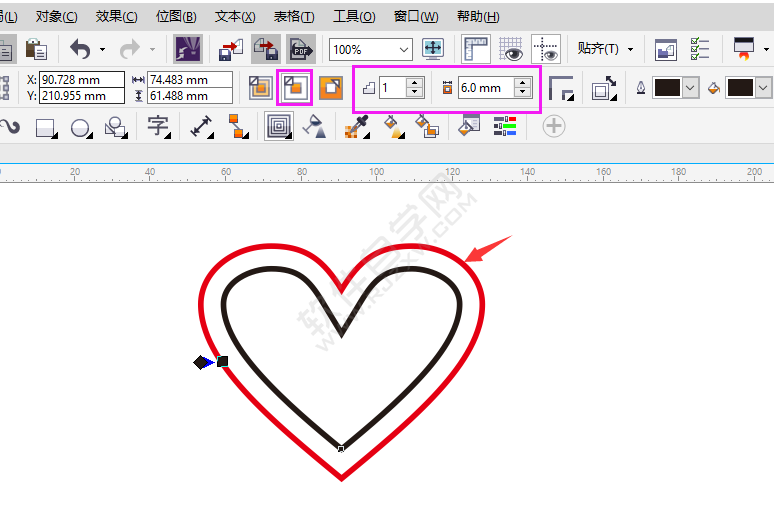Screen dimensions: 774x525
Task: Open the 效果(C) menu
Action: coord(116,16)
